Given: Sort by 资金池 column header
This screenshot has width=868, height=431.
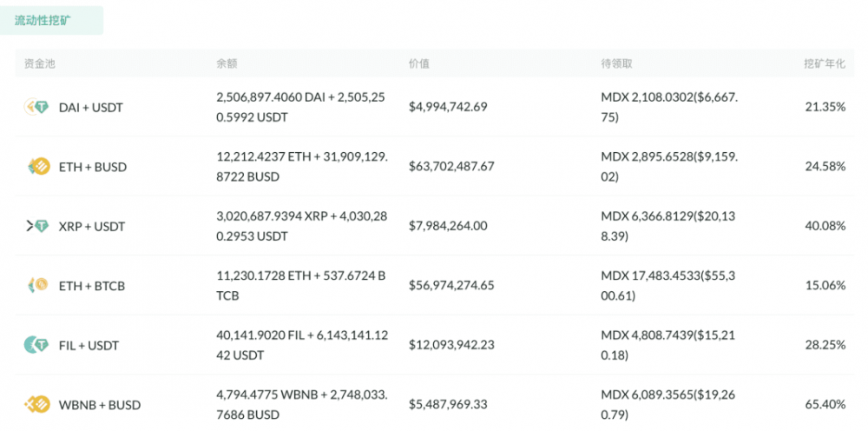Looking at the screenshot, I should click(40, 63).
